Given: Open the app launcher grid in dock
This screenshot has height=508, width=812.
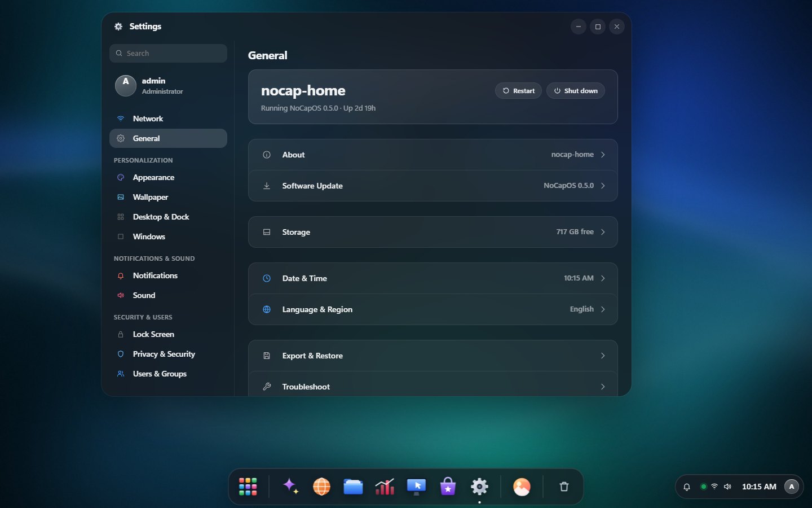Looking at the screenshot, I should [248, 487].
